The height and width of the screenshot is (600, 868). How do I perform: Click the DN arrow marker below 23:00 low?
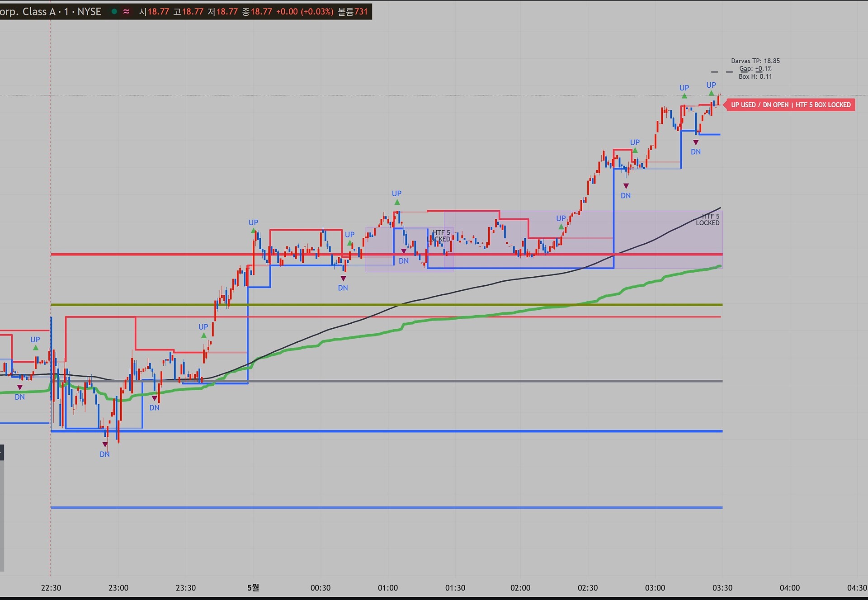point(105,445)
